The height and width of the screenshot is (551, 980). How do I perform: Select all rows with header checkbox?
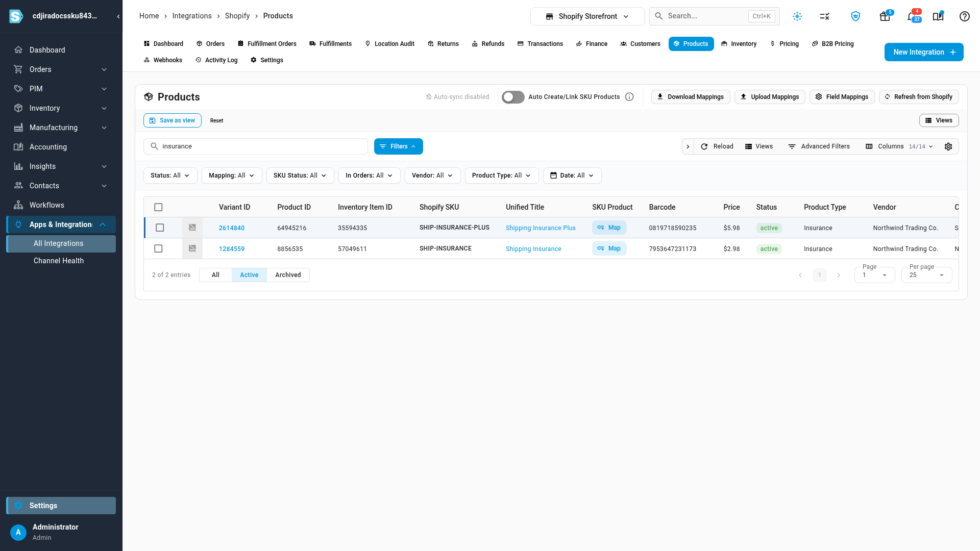coord(158,207)
